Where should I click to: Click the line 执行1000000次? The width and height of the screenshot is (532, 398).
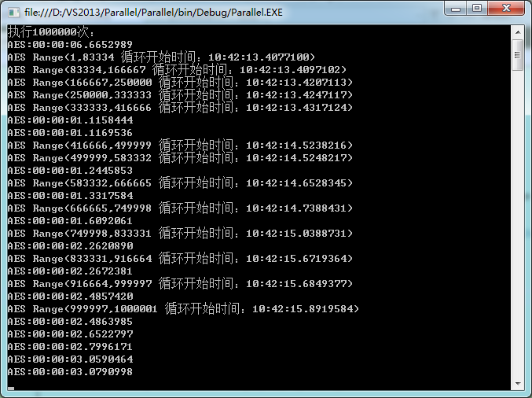coord(51,32)
